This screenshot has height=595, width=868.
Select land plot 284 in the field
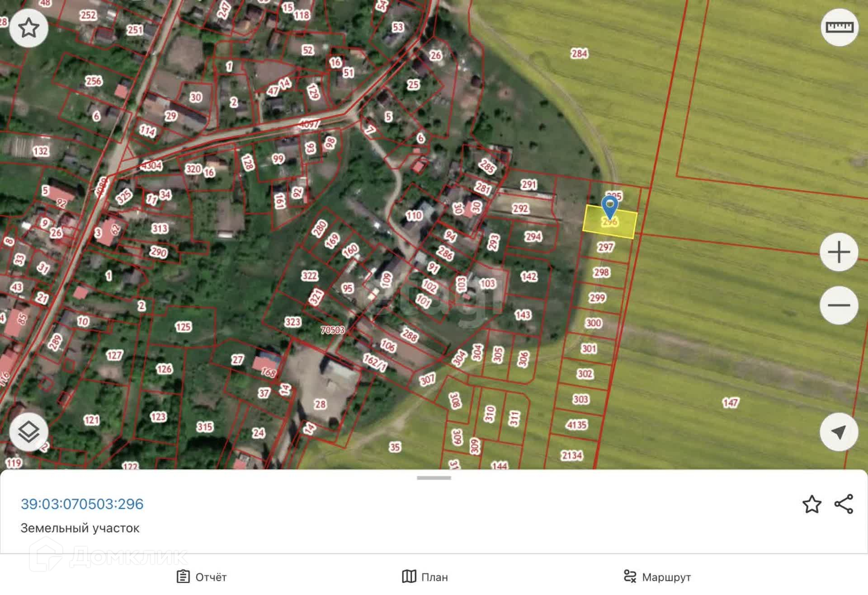579,54
